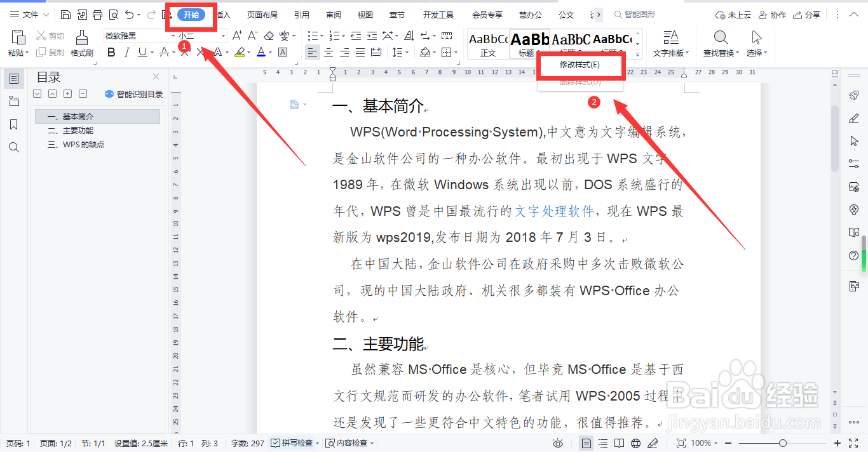Choose Modify Style (修改样式) in context menu
The height and width of the screenshot is (452, 868).
[x=580, y=65]
